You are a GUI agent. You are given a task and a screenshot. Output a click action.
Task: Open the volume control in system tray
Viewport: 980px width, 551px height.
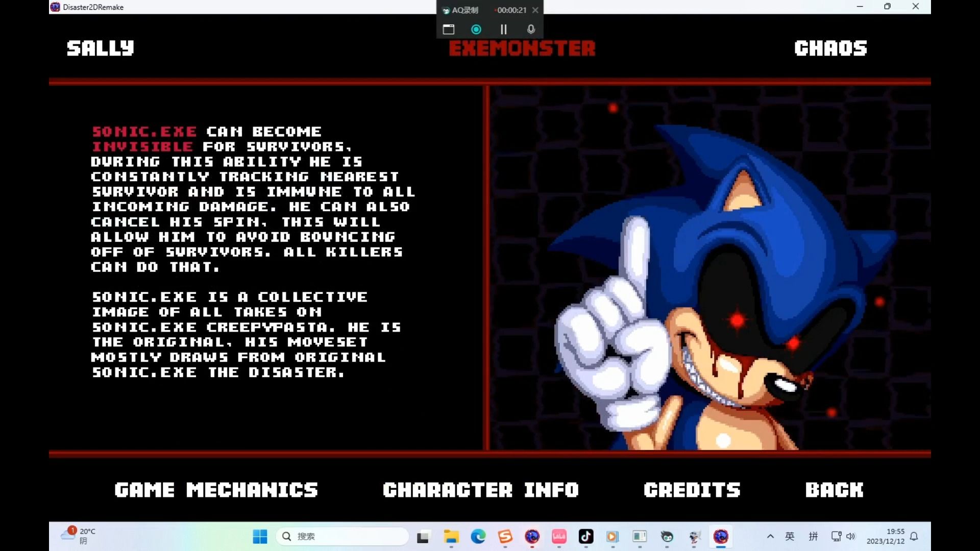[850, 536]
